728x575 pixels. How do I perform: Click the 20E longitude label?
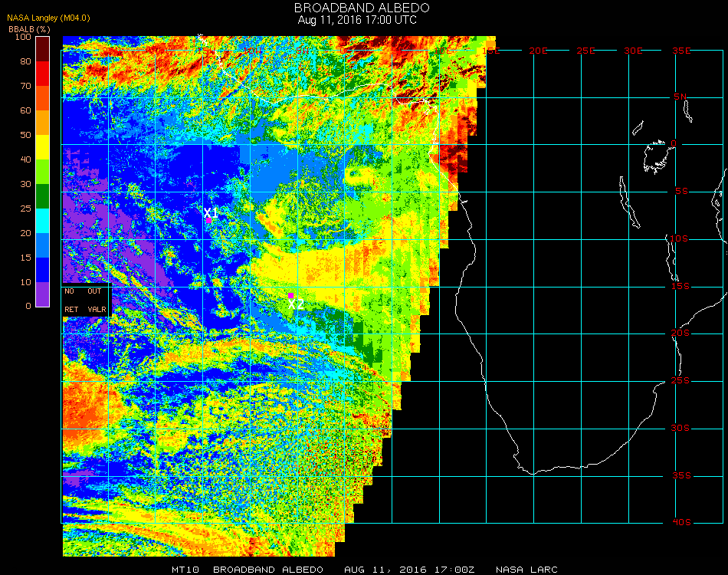pyautogui.click(x=538, y=51)
